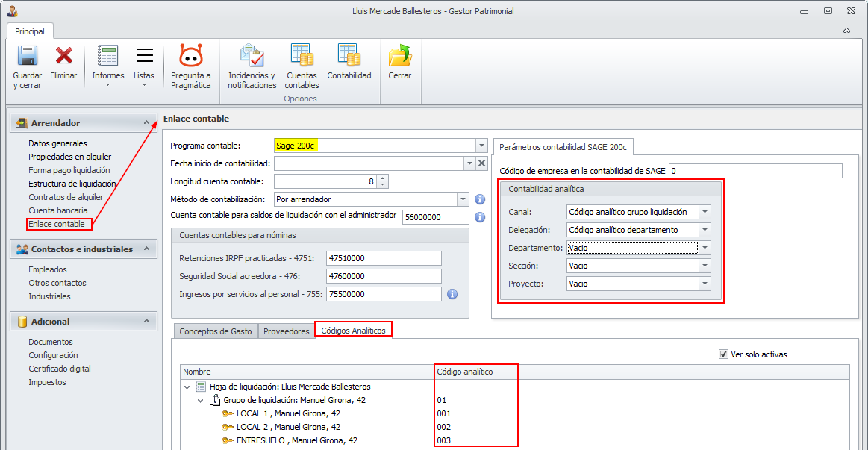Click info icon beside Método de contabilización
The width and height of the screenshot is (868, 450).
point(480,199)
